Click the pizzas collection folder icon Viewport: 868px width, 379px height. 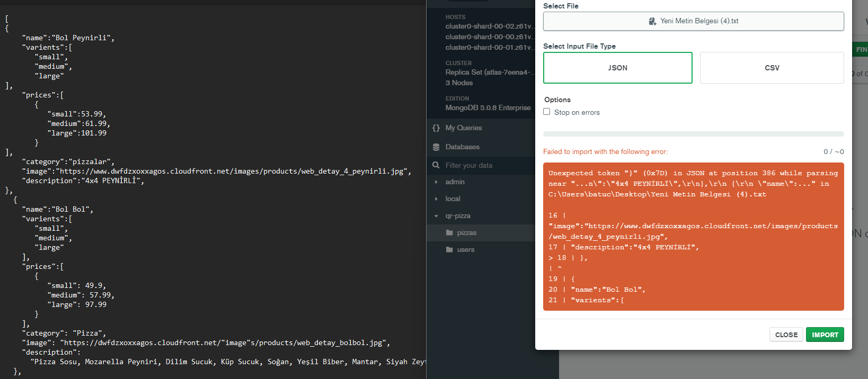449,232
